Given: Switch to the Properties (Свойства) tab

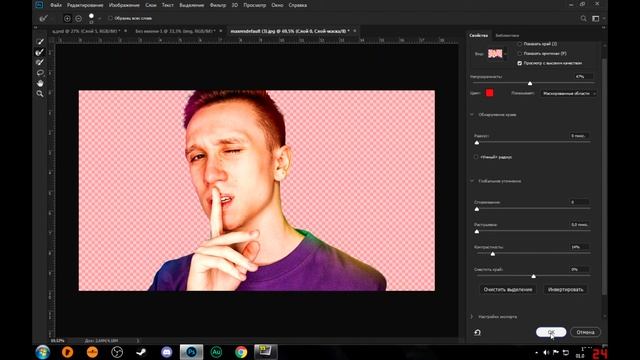Looking at the screenshot, I should [x=478, y=36].
